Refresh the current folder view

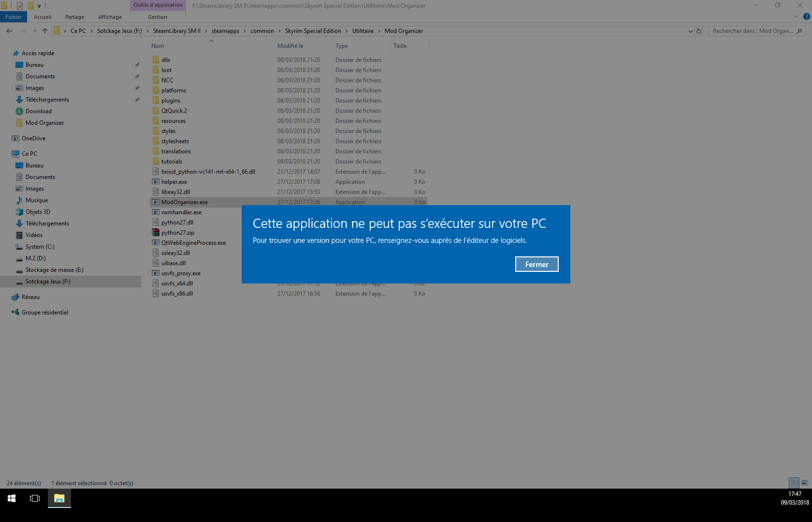coord(699,31)
